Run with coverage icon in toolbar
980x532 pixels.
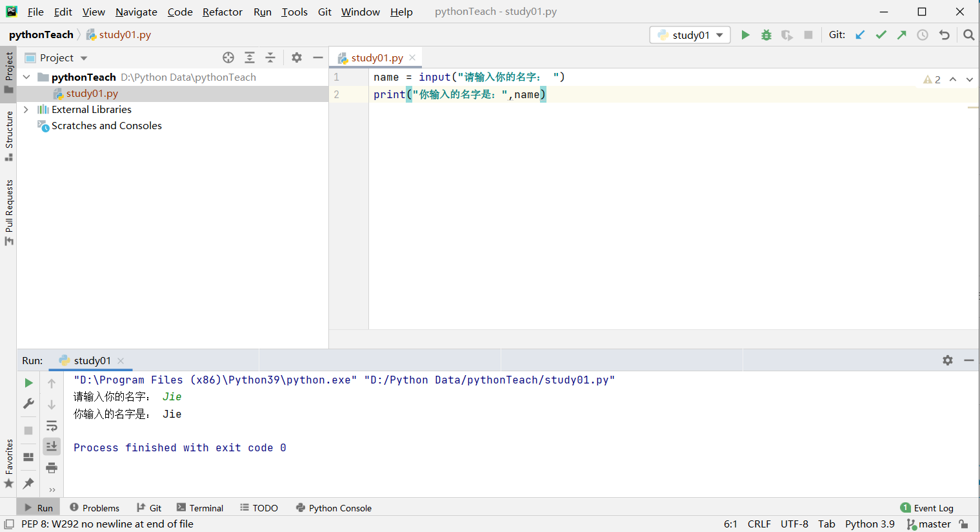(x=787, y=35)
